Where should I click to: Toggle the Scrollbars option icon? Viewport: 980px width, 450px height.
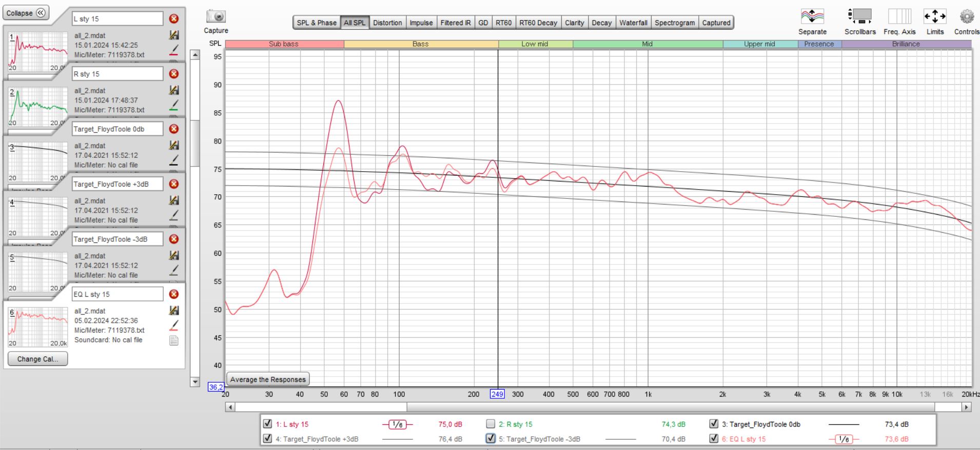860,16
